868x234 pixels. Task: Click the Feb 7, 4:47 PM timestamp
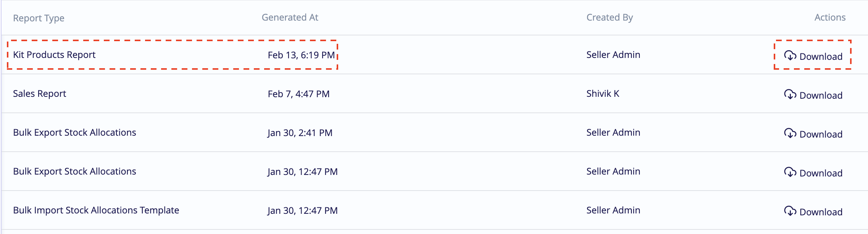point(298,94)
